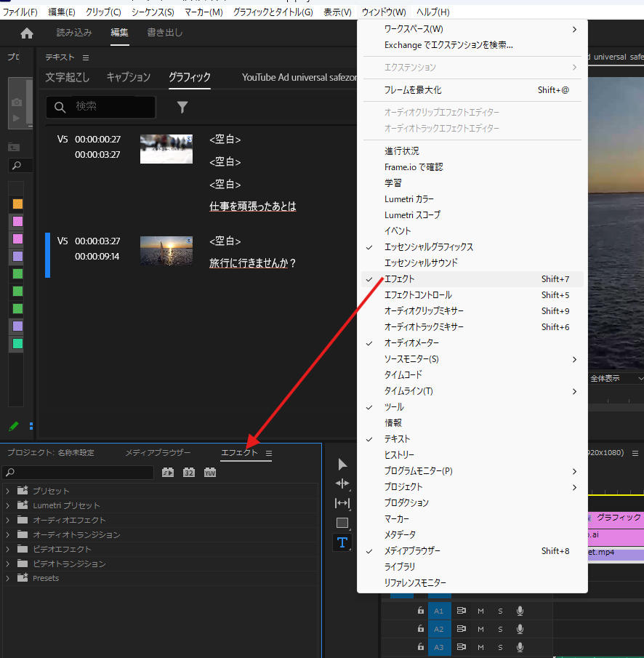The image size is (644, 658).
Task: Select the Rectangle tool in tools panel
Action: [342, 523]
